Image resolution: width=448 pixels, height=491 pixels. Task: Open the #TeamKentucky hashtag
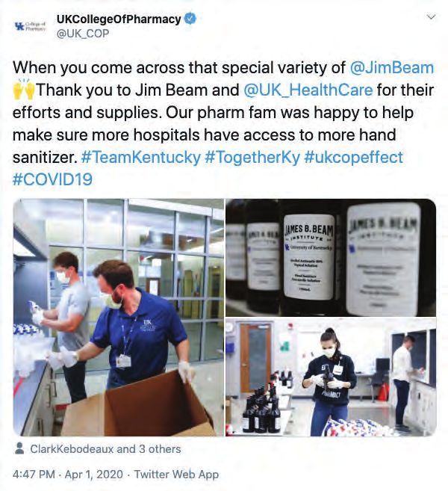[141, 157]
